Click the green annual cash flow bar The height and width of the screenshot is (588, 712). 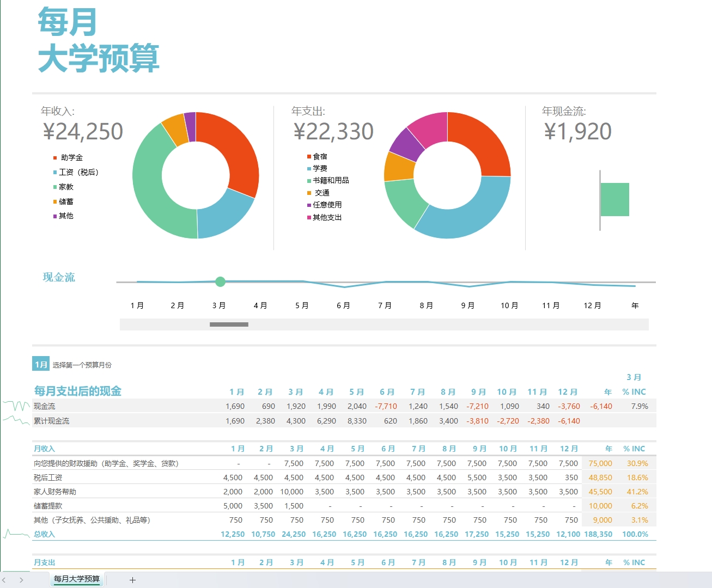(x=615, y=199)
